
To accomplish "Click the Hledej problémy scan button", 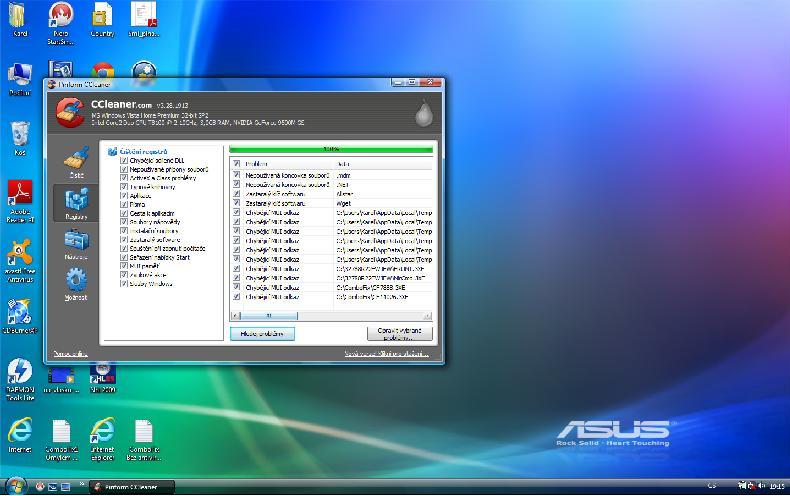I will coord(262,334).
